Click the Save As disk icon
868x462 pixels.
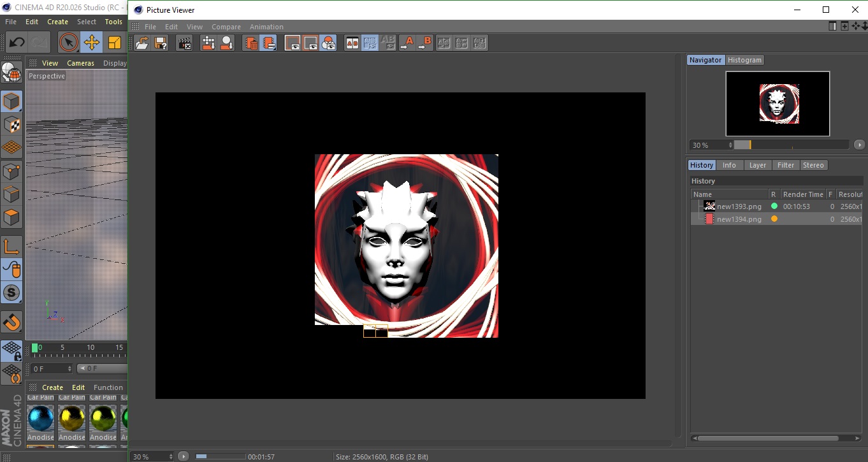click(161, 43)
